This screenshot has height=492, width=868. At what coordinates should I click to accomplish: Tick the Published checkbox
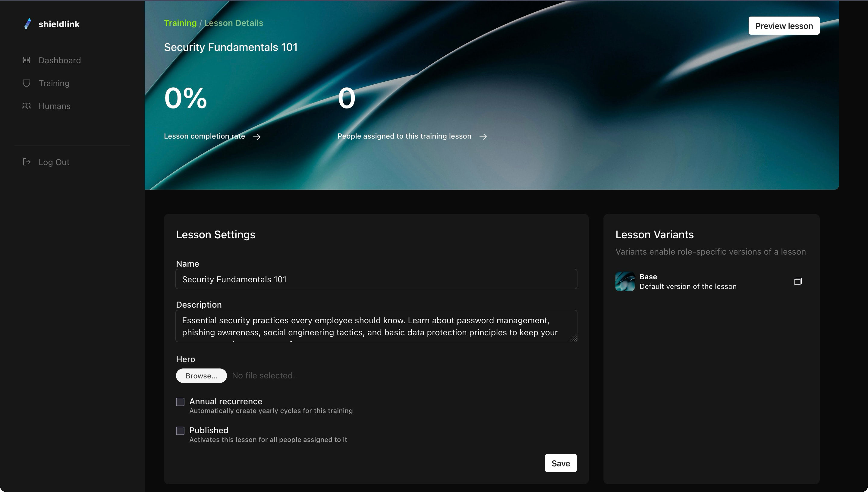(180, 431)
